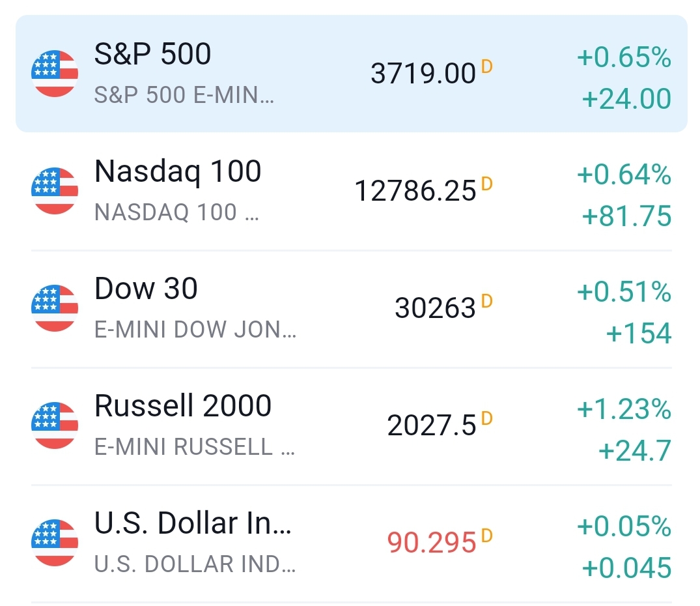Tap Russell 2000's +1.23% change value

(624, 410)
